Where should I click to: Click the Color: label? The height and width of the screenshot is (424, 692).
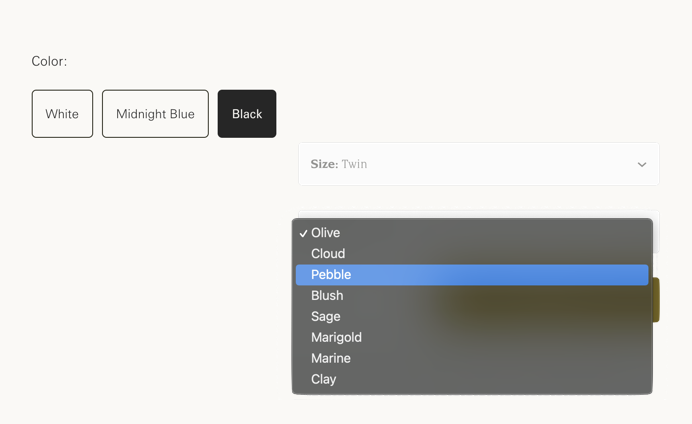click(x=49, y=61)
